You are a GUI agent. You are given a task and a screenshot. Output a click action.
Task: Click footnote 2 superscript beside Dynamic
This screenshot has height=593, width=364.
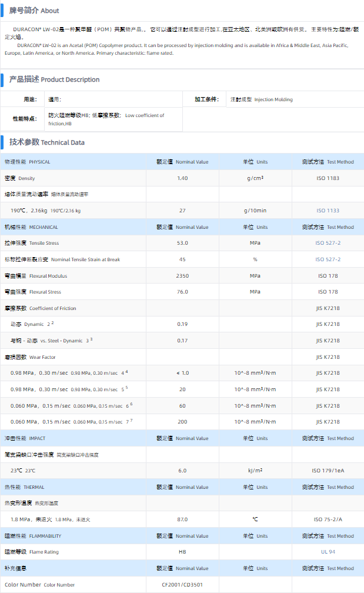[52, 323]
